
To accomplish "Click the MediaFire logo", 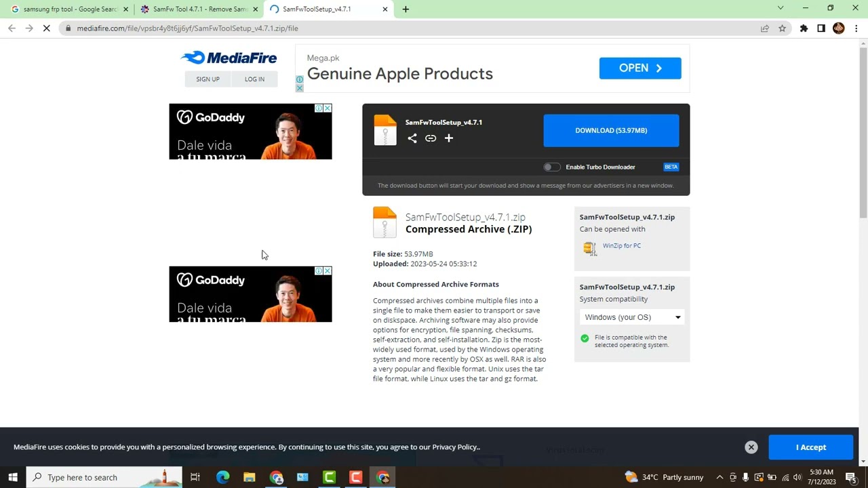I will pyautogui.click(x=229, y=58).
